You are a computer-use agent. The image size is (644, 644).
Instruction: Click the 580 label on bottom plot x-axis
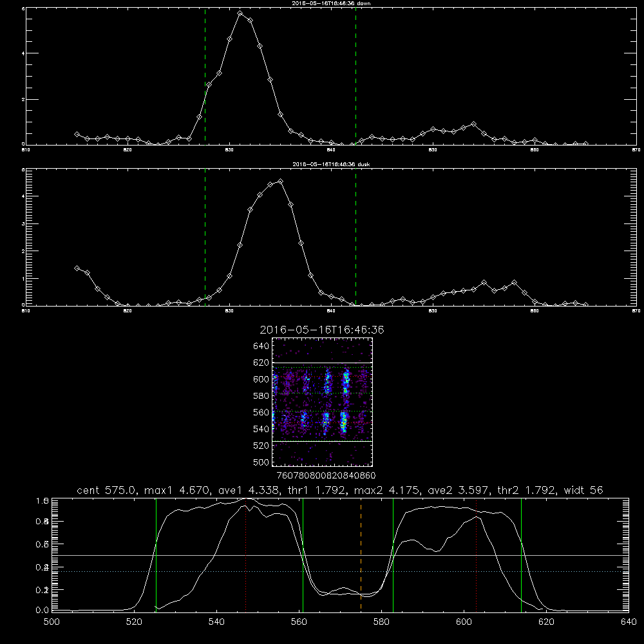click(x=381, y=622)
